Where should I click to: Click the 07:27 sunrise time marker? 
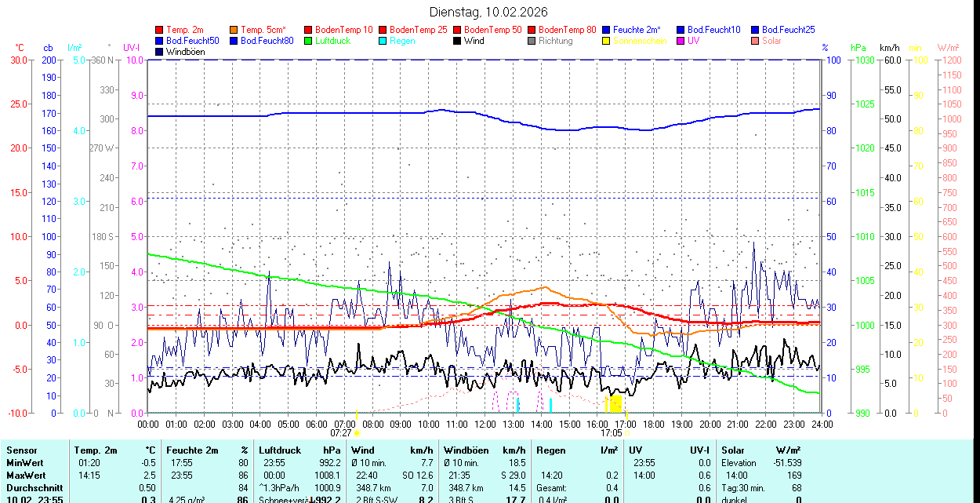341,432
